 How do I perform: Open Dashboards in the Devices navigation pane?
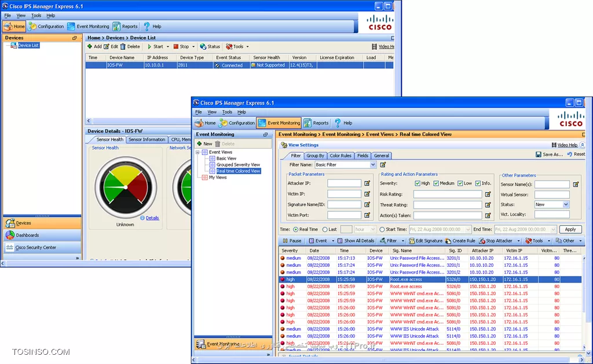(42, 235)
